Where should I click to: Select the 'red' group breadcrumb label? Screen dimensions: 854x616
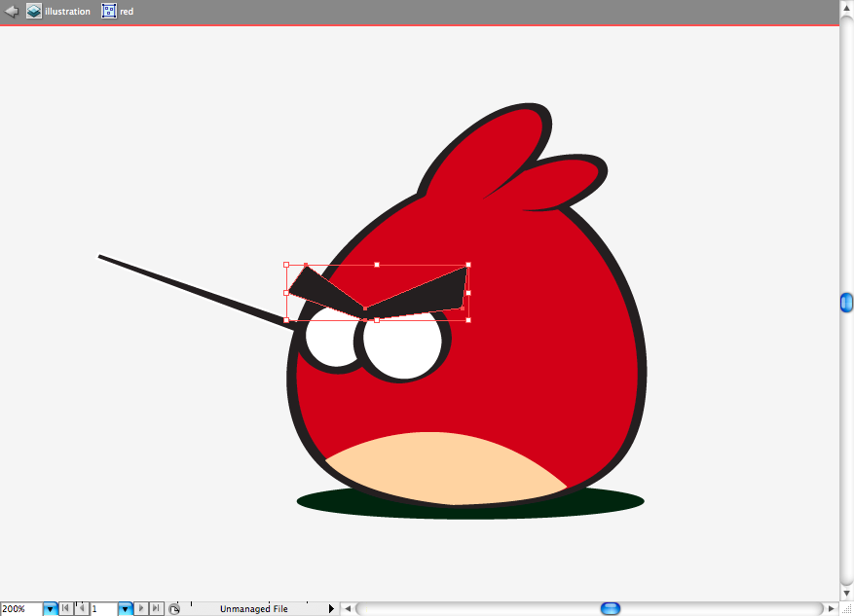127,12
